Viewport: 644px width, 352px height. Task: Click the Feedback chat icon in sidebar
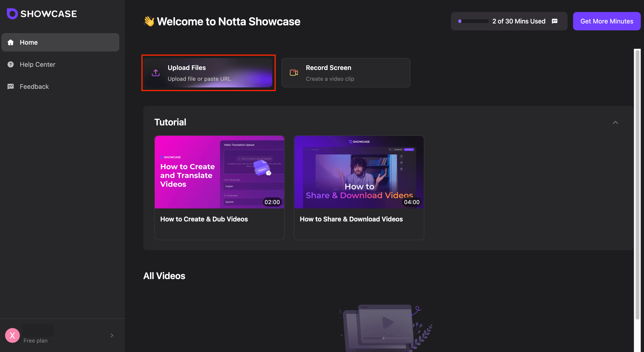pyautogui.click(x=11, y=86)
